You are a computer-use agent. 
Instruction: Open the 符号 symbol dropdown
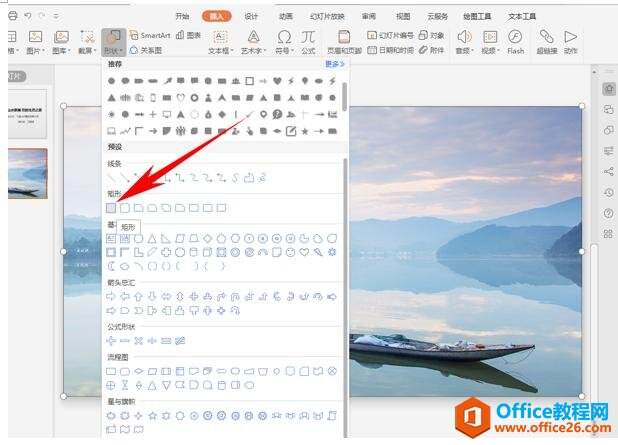[284, 42]
